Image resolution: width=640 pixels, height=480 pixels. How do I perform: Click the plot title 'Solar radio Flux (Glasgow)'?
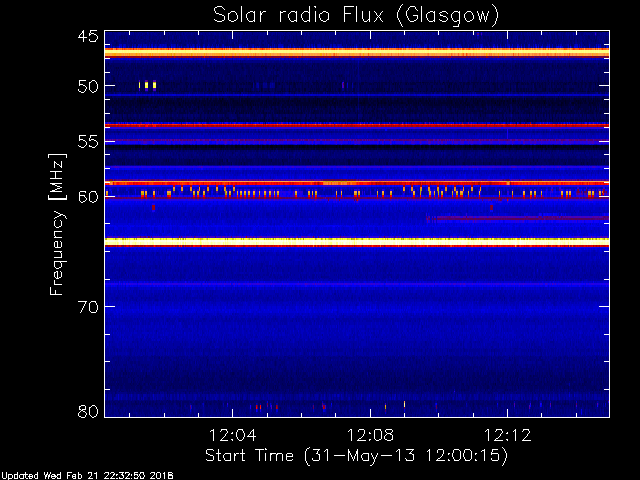coord(356,16)
